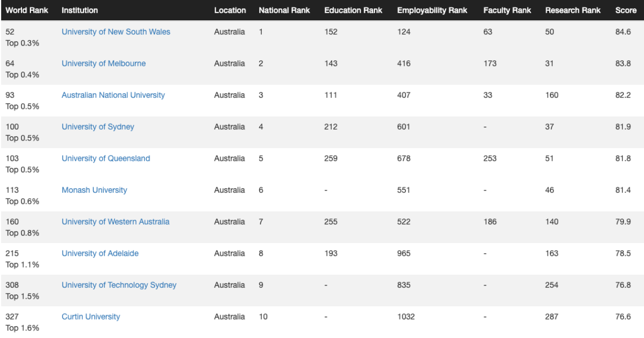This screenshot has width=644, height=338.
Task: Select faculty rank 186
Action: (x=490, y=222)
